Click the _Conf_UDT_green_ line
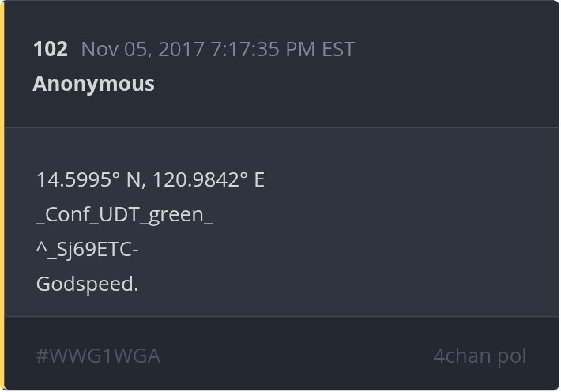 [124, 215]
